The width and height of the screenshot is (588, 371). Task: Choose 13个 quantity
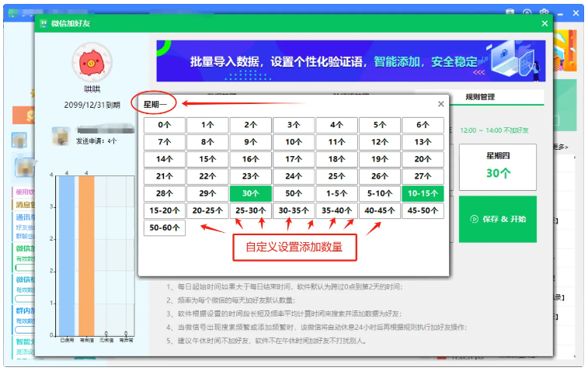coord(423,142)
